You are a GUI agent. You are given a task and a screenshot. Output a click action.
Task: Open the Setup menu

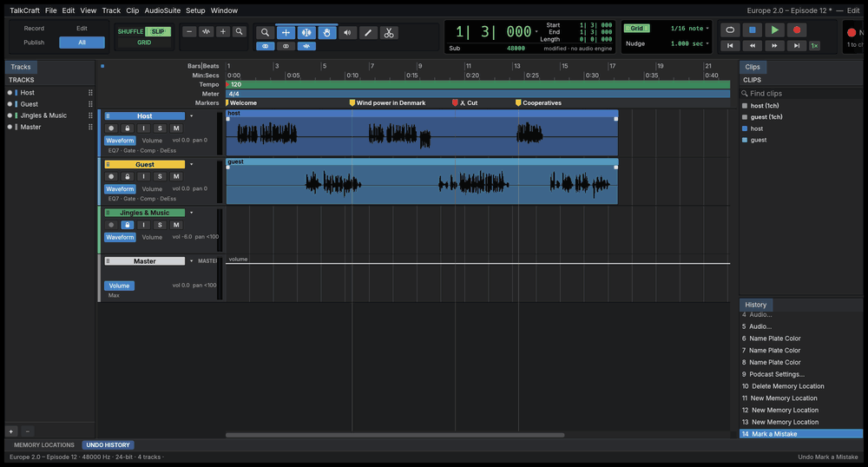(x=194, y=10)
